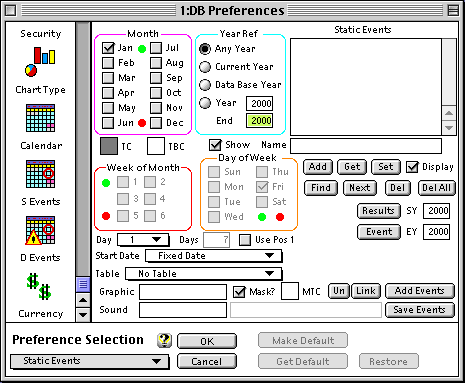Click the window collapse box in title bar

[453, 11]
